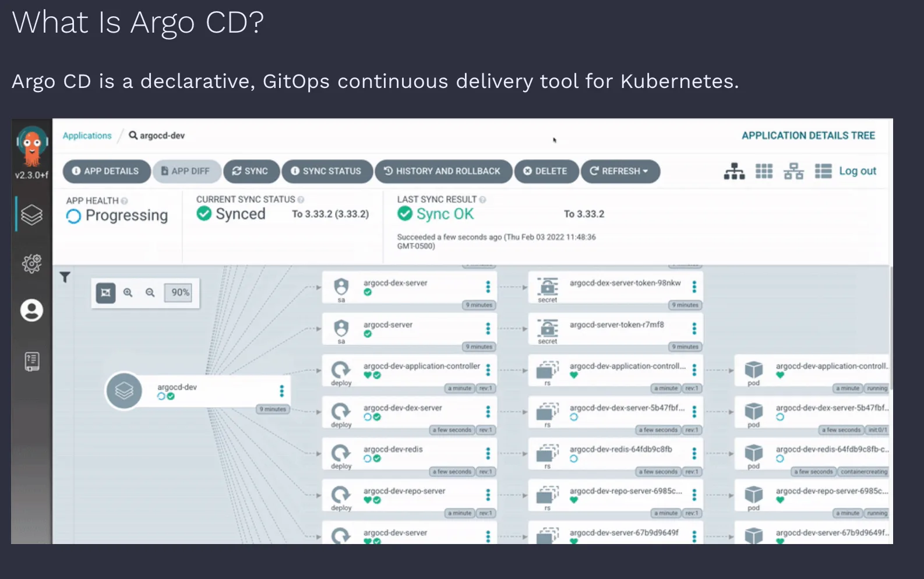924x579 pixels.
Task: Click the zoom out magnifier
Action: click(150, 292)
